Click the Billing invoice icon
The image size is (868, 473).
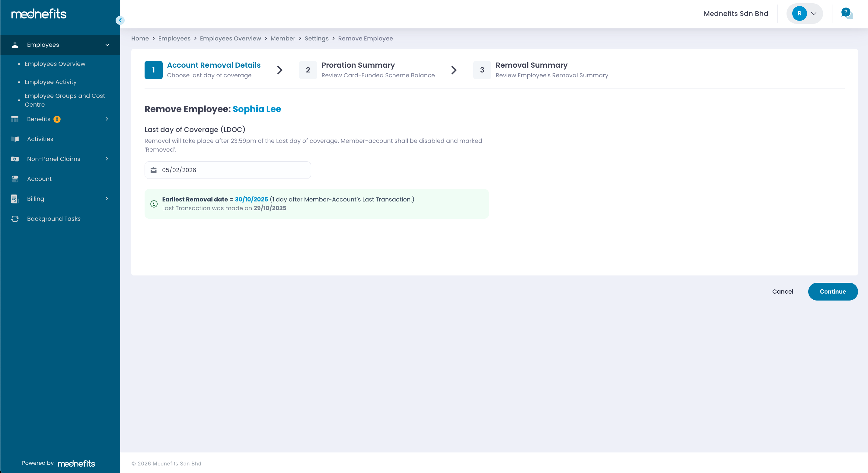(14, 199)
